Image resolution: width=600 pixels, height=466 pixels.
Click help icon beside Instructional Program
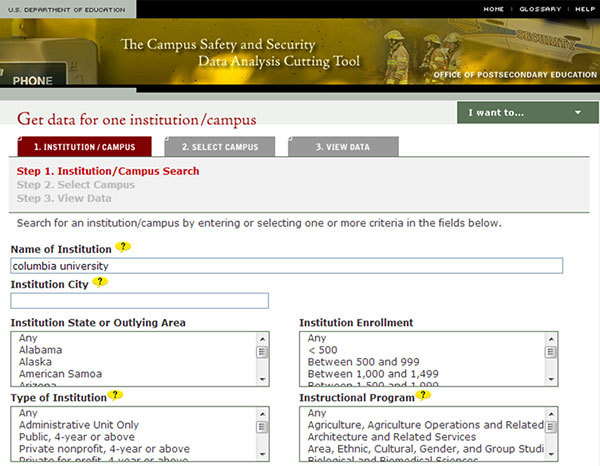(x=426, y=396)
